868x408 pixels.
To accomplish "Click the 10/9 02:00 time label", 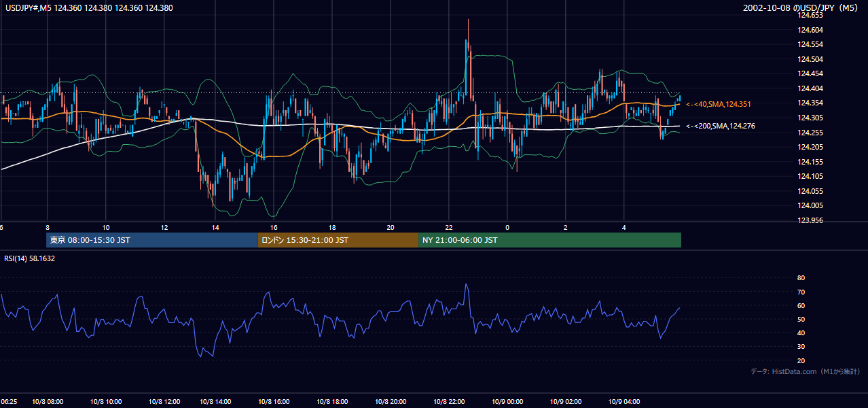I will point(566,402).
